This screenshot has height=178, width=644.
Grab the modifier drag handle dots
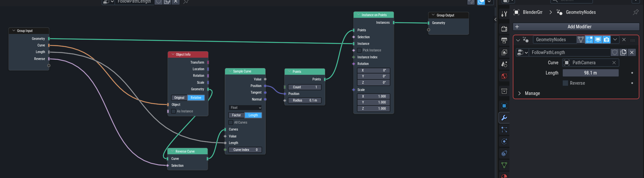(632, 40)
